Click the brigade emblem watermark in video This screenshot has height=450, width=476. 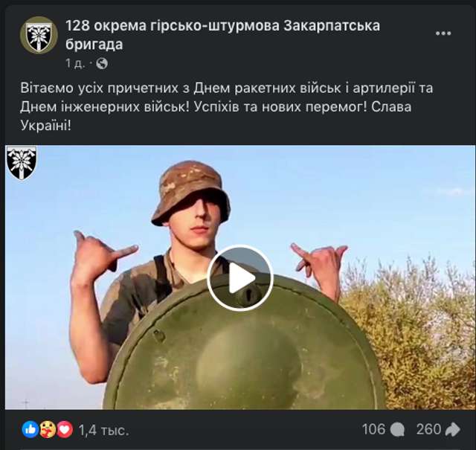(x=22, y=163)
